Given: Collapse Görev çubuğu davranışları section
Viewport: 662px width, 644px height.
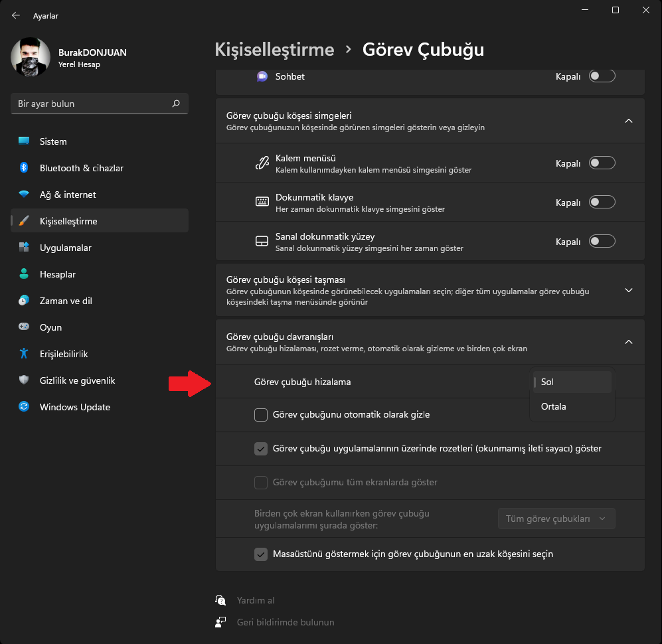Looking at the screenshot, I should pos(629,342).
